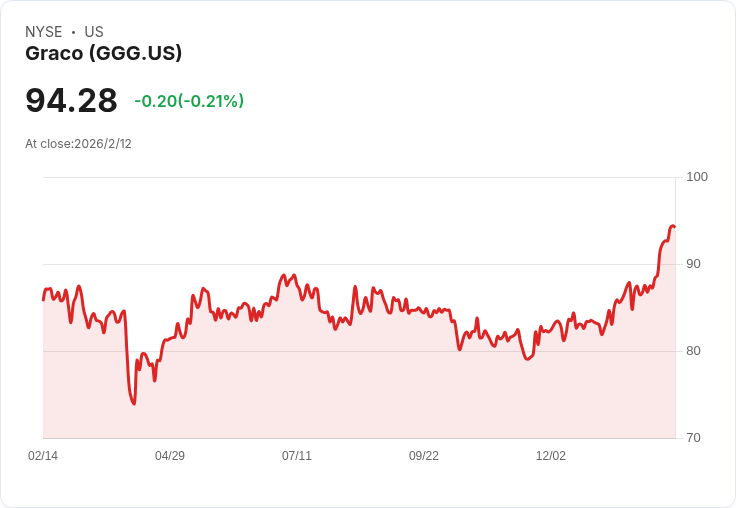Image resolution: width=736 pixels, height=508 pixels.
Task: Click the Graco (GGG.US) stock title
Action: coord(104,53)
